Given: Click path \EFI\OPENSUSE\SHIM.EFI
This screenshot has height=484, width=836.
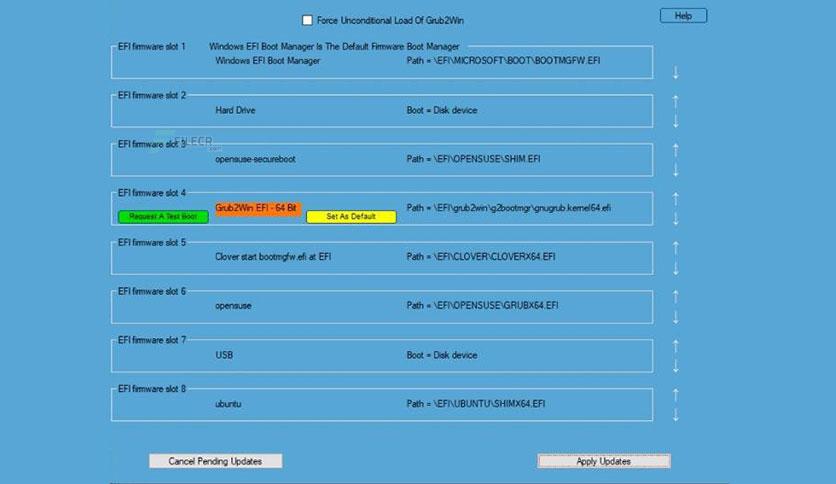Looking at the screenshot, I should [x=473, y=159].
